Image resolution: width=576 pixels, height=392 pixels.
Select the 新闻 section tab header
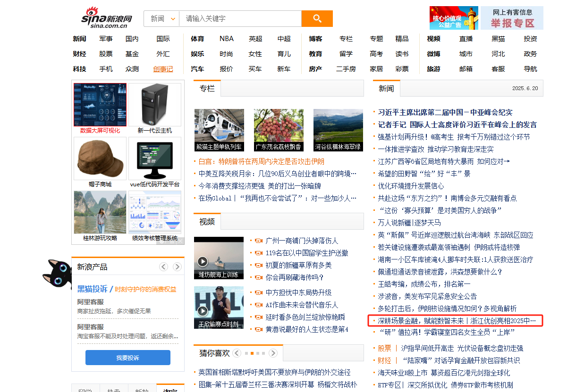point(386,88)
